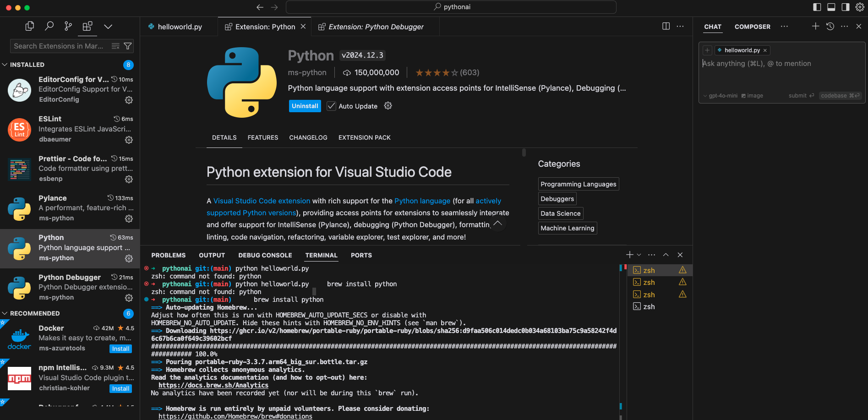Install the Docker extension
The height and width of the screenshot is (420, 868).
tap(121, 349)
